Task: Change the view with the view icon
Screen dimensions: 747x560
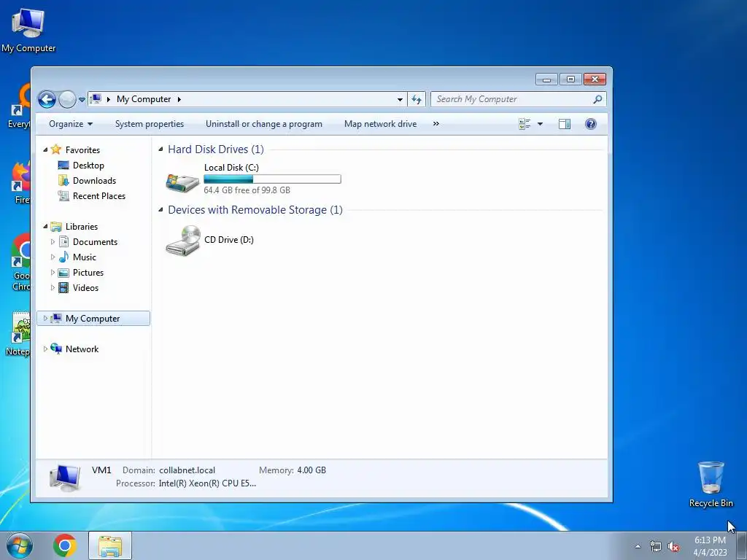Action: (x=525, y=124)
